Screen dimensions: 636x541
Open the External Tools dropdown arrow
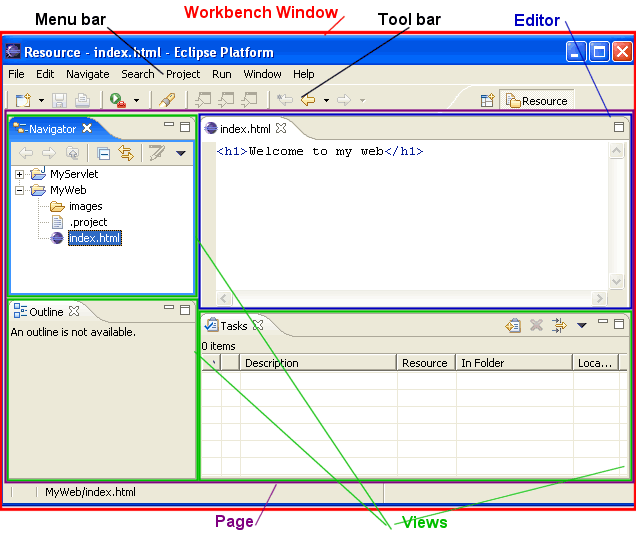pyautogui.click(x=136, y=100)
